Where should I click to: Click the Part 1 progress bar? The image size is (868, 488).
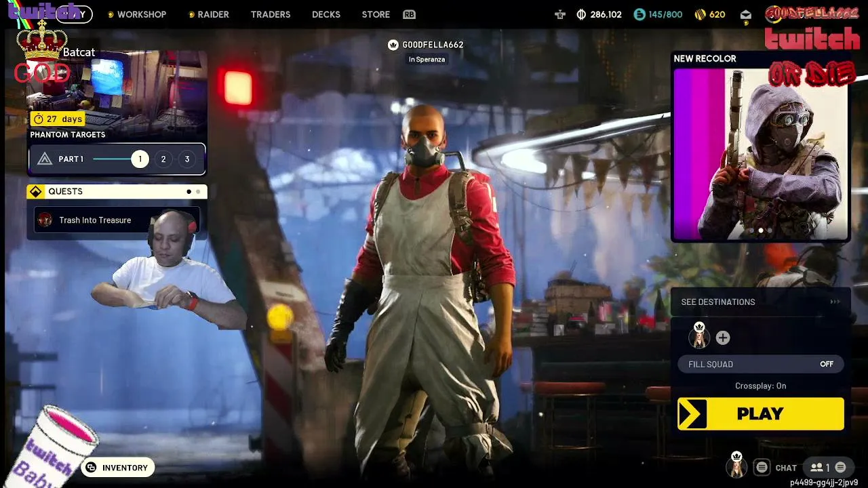point(113,159)
